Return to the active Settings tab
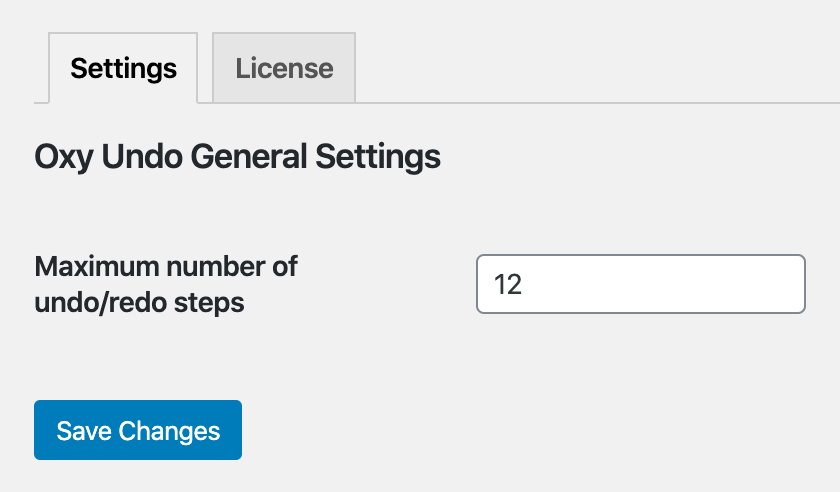Image resolution: width=840 pixels, height=492 pixels. pyautogui.click(x=124, y=68)
